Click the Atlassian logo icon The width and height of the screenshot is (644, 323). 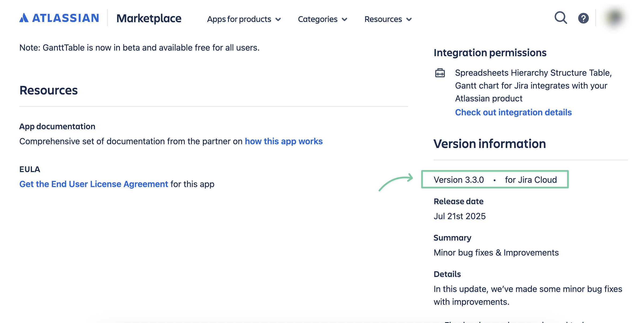[x=24, y=18]
